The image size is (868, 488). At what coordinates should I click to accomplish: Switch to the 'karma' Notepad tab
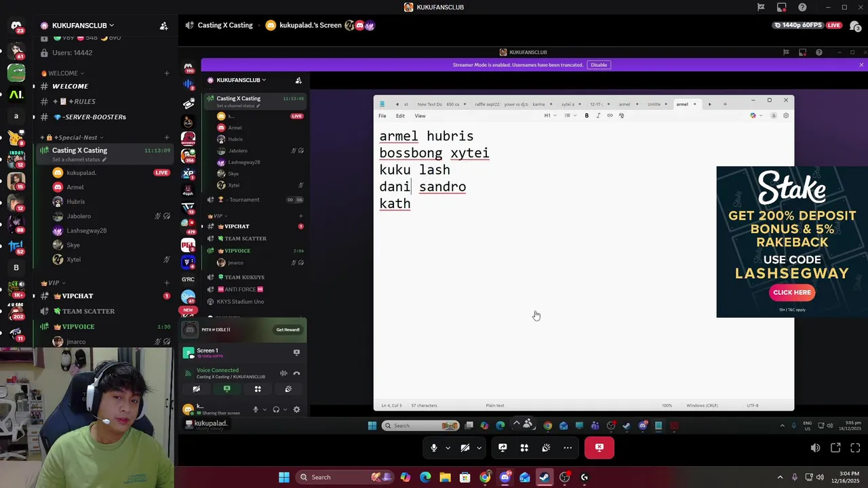tap(539, 104)
